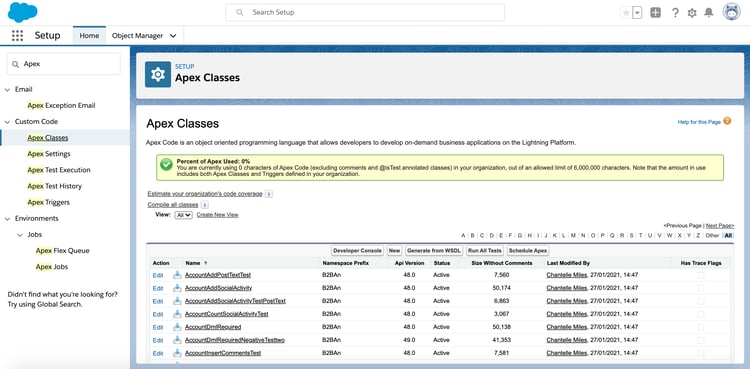The image size is (750, 369).
Task: Open the user profile avatar
Action: point(731,12)
